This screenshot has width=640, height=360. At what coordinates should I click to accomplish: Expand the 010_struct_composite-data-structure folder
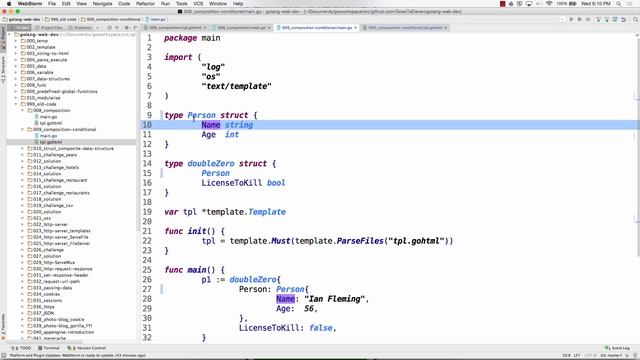pos(22,149)
